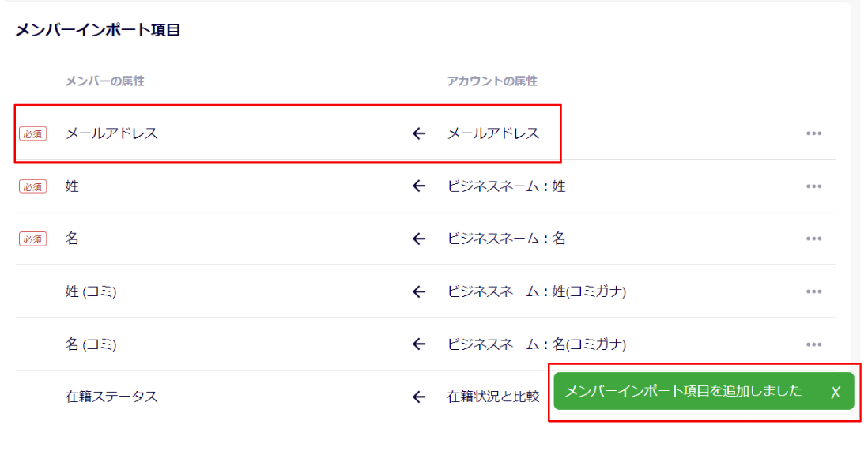Click the 必須 badge beside 名
The height and width of the screenshot is (455, 868).
coord(33,239)
